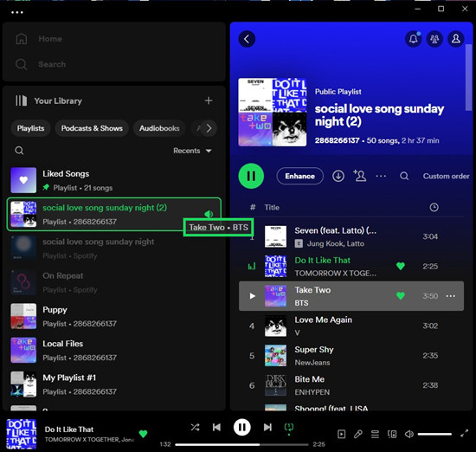The width and height of the screenshot is (476, 452).
Task: Mute volume with speaker icon
Action: pos(408,435)
